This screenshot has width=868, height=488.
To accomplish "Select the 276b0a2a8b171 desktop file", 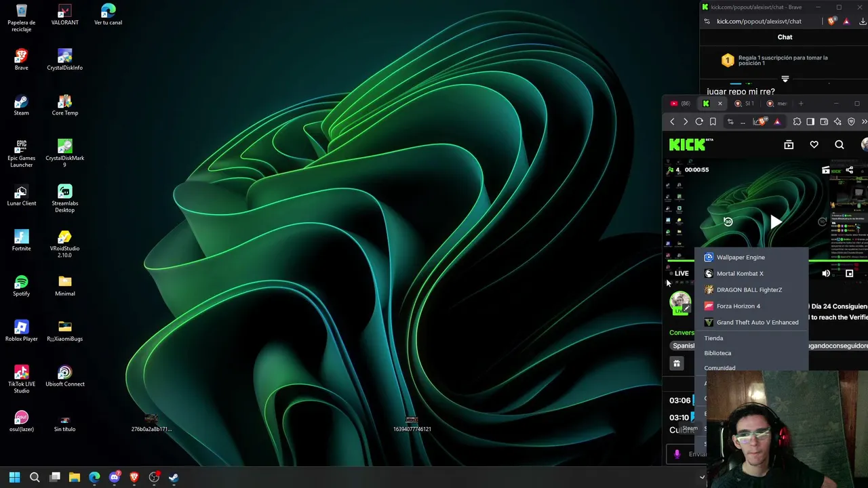I will point(151,422).
